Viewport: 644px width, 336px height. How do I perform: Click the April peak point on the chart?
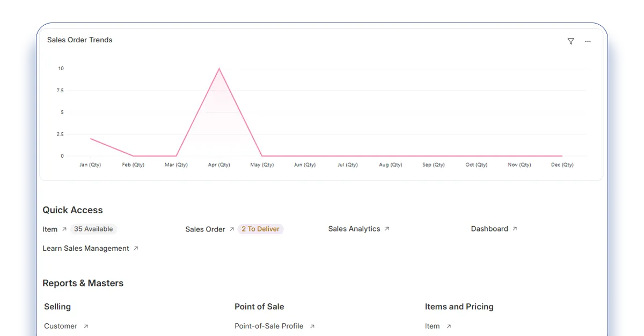(x=219, y=69)
